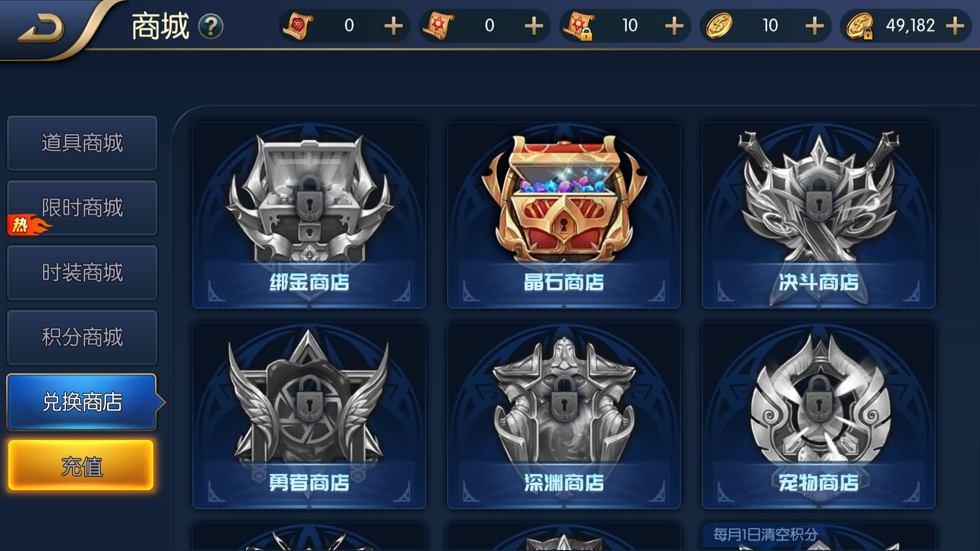Viewport: 980px width, 551px height.
Task: Select the 兑换商店 tab
Action: click(82, 402)
